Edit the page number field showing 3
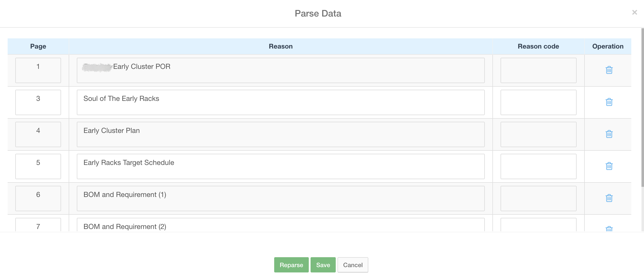The image size is (644, 276). pos(38,102)
